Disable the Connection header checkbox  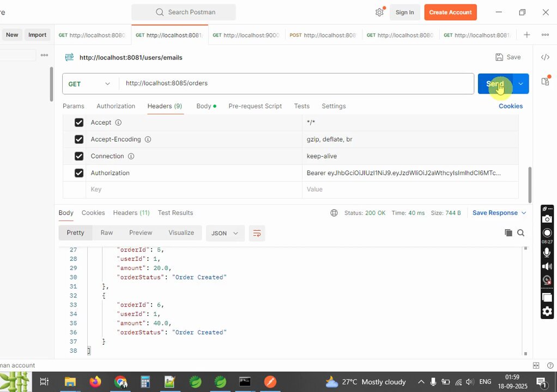tap(79, 156)
